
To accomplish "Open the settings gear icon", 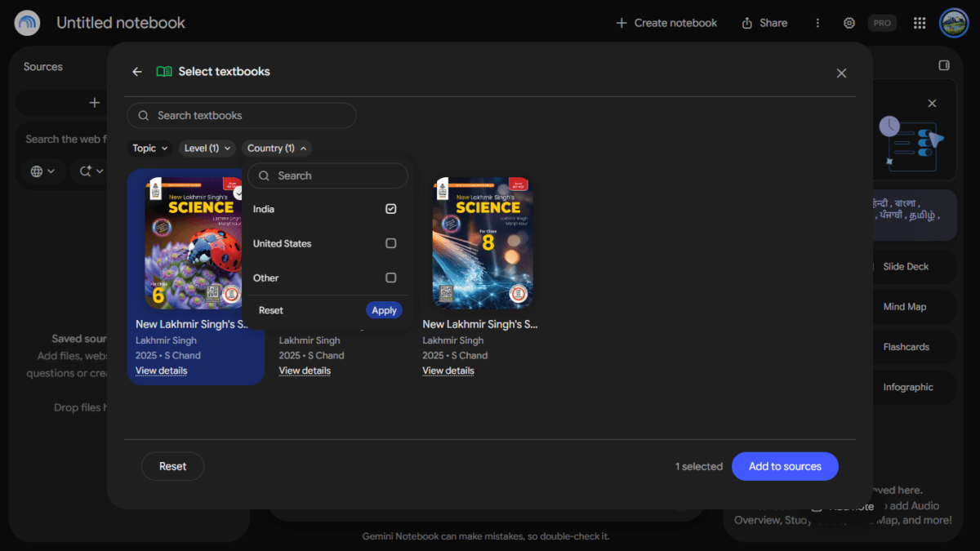I will click(x=849, y=23).
